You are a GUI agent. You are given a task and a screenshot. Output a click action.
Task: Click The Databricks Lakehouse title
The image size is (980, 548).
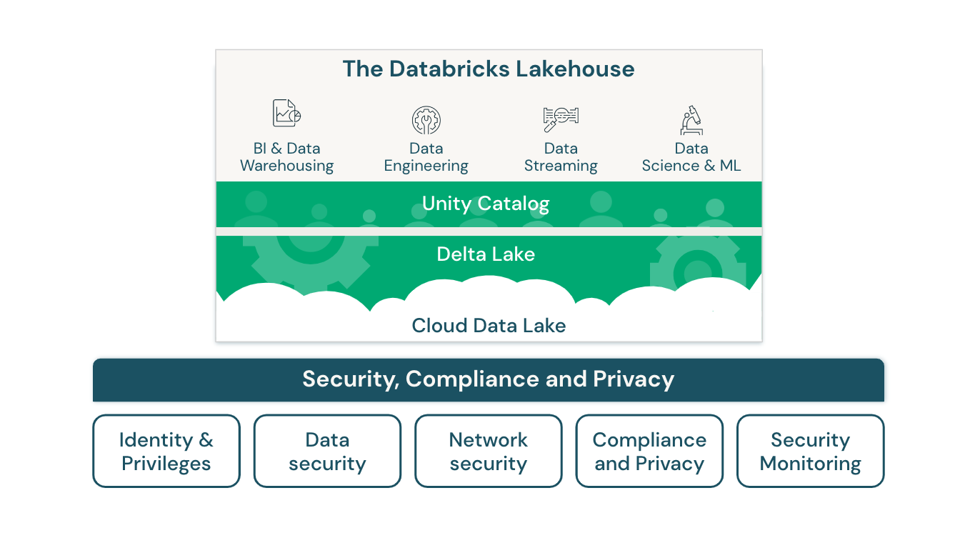pos(489,69)
